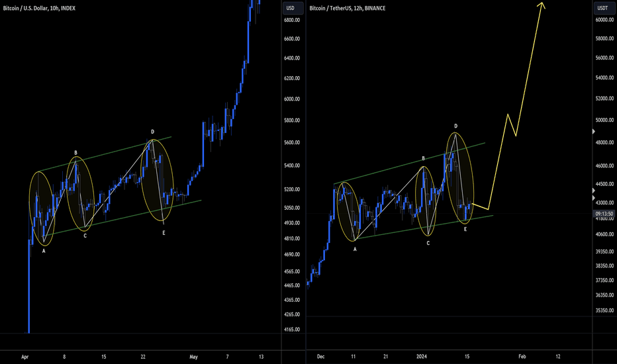617x364 pixels.
Task: Click the 56000.00 price label on right chart
Action: click(x=605, y=58)
